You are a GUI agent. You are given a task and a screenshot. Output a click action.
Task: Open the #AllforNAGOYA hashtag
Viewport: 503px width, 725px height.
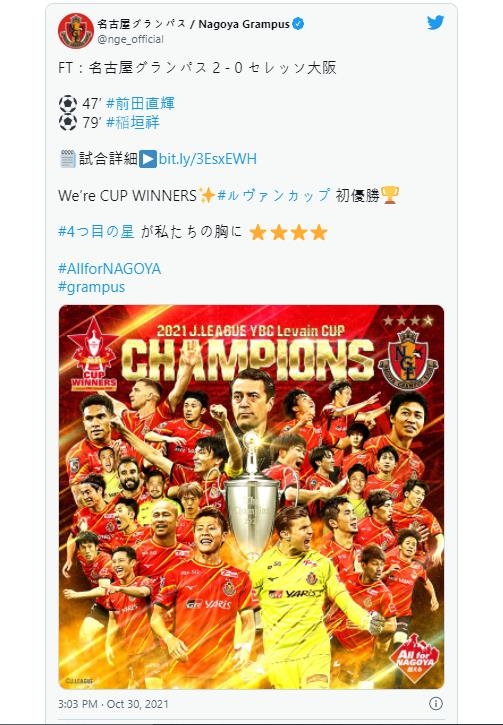point(110,269)
